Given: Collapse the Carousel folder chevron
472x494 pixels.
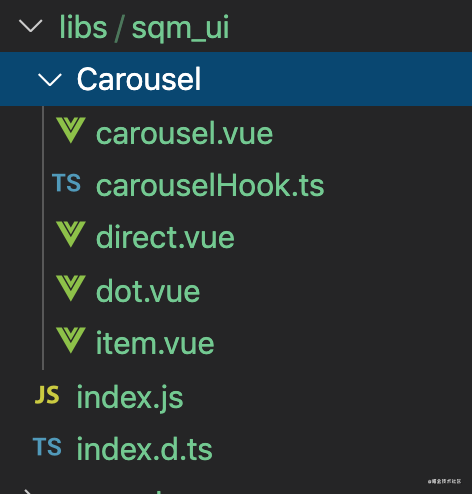Looking at the screenshot, I should click(50, 80).
